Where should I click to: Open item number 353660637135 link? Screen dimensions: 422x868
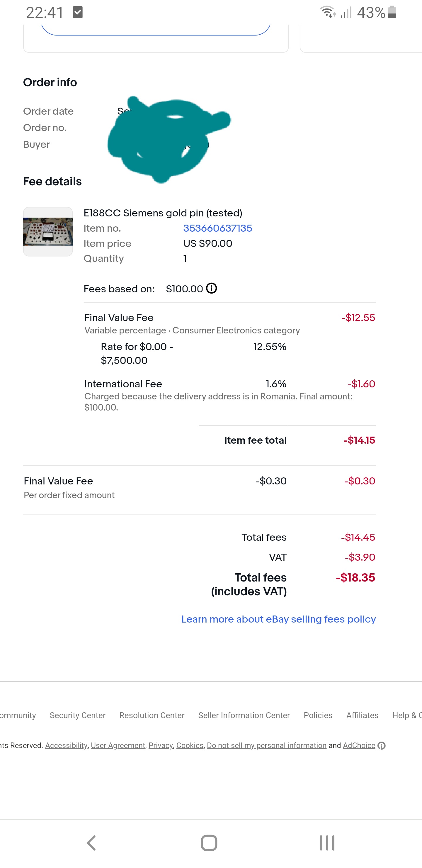(x=217, y=228)
